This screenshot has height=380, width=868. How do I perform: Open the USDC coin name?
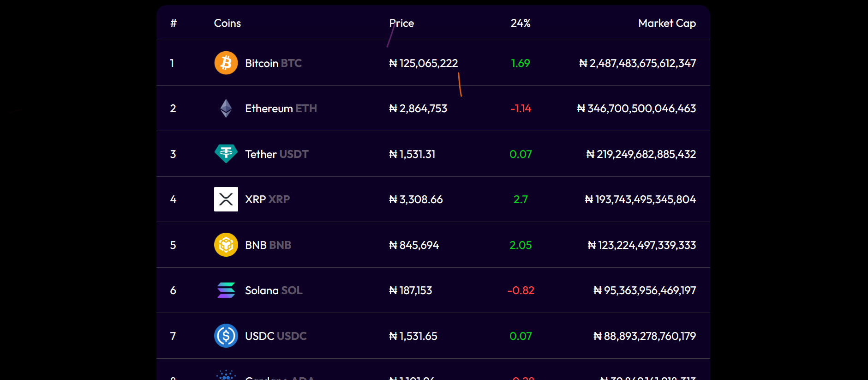275,336
